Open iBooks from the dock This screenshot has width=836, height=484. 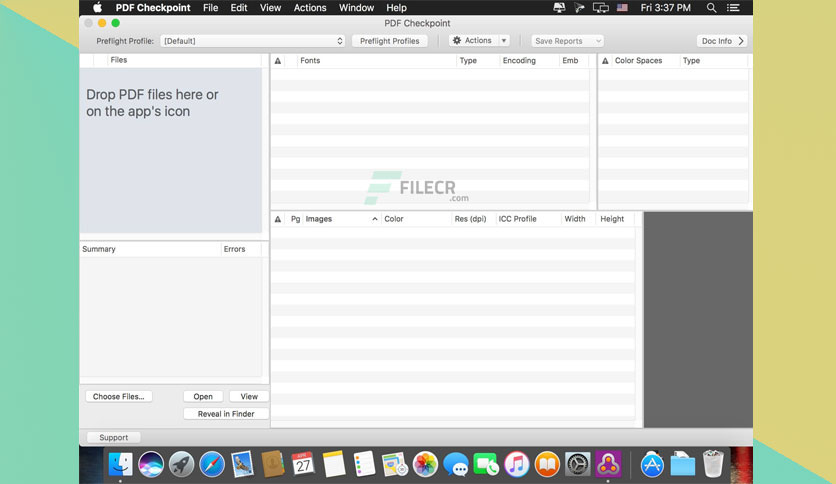click(x=547, y=464)
